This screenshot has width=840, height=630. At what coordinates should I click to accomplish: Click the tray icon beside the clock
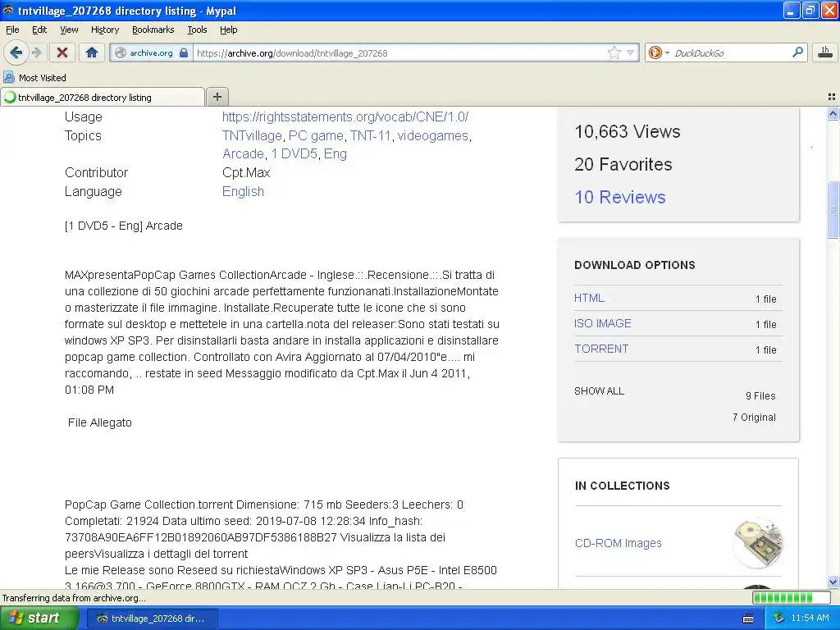[779, 619]
